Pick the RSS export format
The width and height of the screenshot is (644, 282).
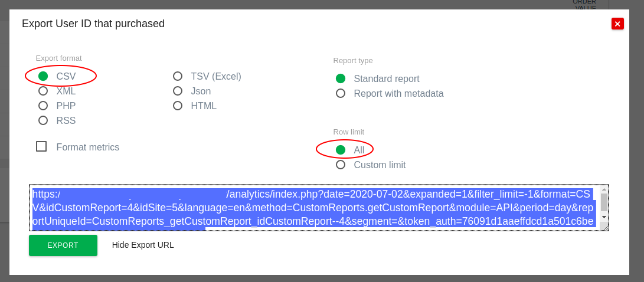pos(43,120)
